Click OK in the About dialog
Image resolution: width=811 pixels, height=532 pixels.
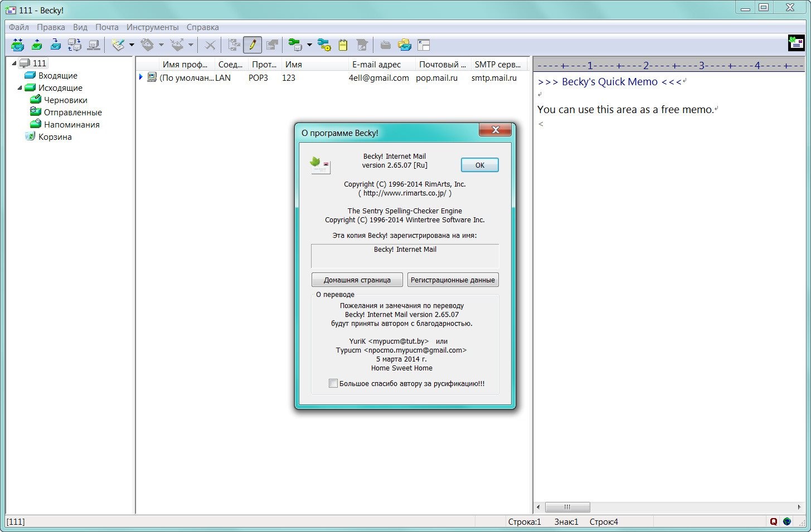(479, 165)
